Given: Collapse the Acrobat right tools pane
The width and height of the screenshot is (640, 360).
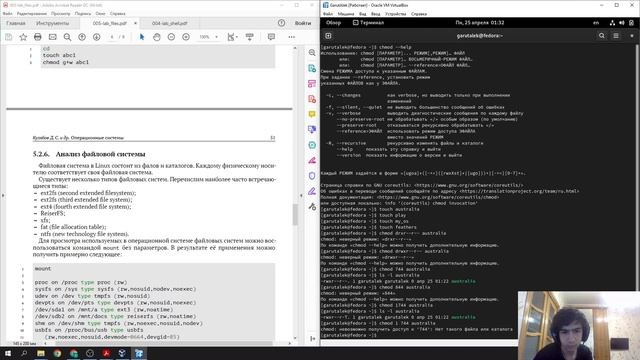Looking at the screenshot, I should point(313,338).
